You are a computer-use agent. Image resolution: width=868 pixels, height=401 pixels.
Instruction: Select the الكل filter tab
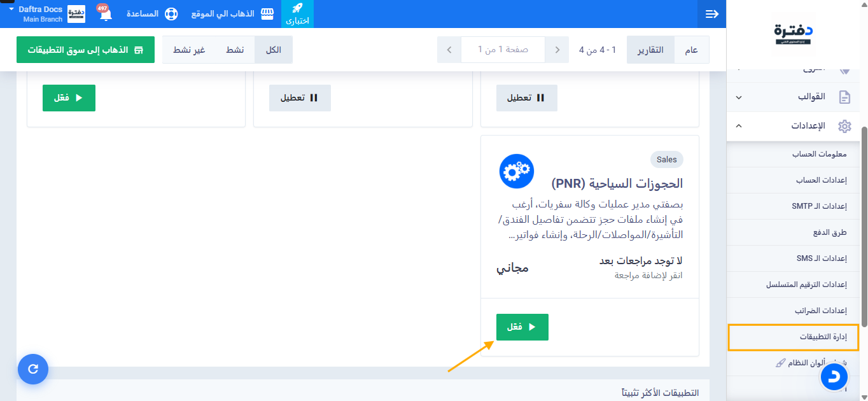click(x=274, y=50)
